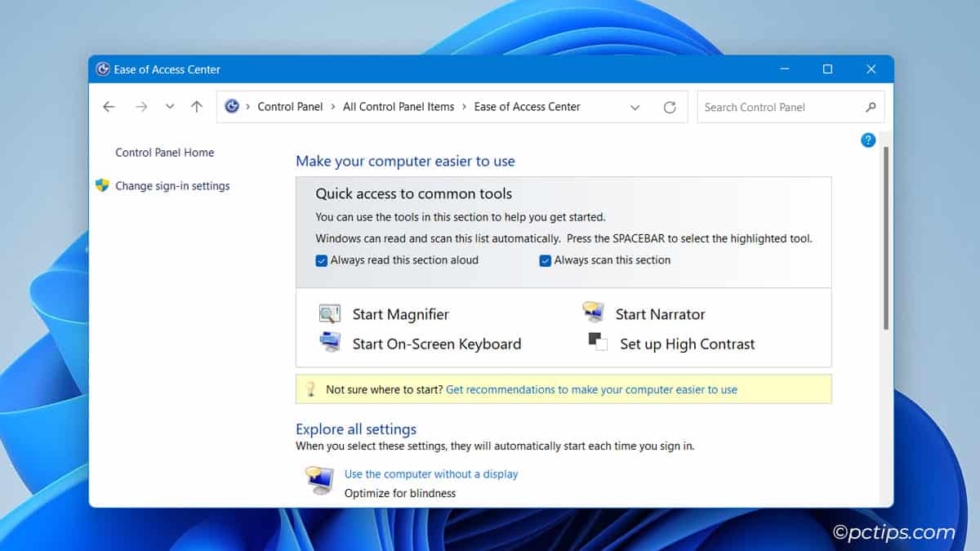This screenshot has width=980, height=551.
Task: Navigate to All Control Panel Items breadcrumb
Action: 399,106
